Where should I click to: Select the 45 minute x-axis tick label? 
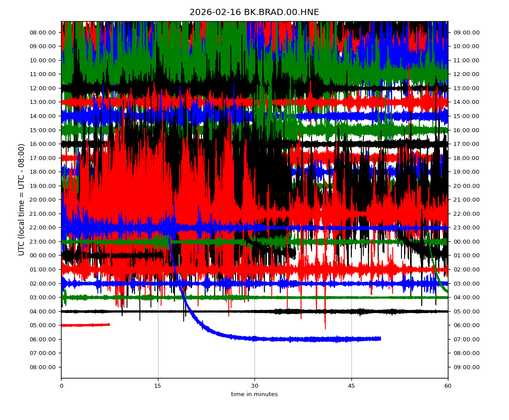coord(351,386)
